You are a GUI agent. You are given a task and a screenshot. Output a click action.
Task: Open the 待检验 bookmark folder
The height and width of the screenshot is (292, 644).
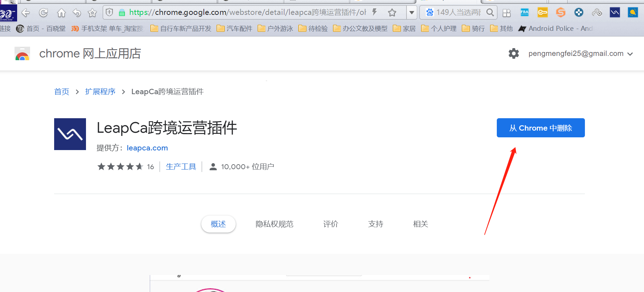coord(313,29)
